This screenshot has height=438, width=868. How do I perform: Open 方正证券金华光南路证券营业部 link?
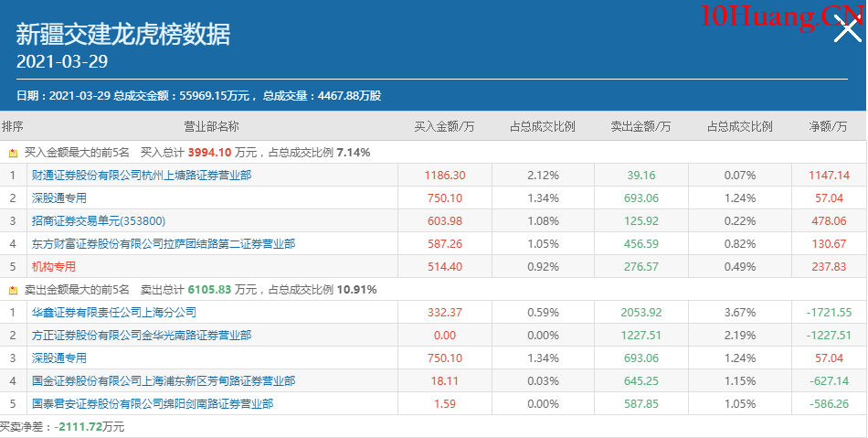pyautogui.click(x=142, y=336)
